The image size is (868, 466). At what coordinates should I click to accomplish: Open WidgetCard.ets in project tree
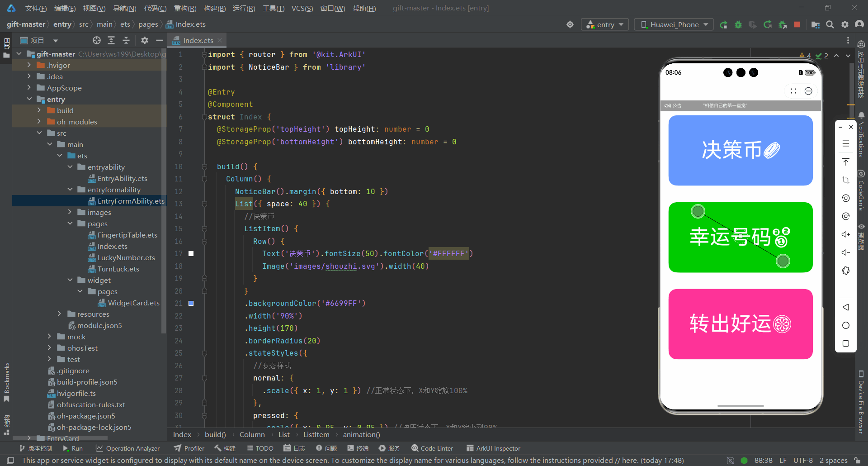tap(133, 303)
